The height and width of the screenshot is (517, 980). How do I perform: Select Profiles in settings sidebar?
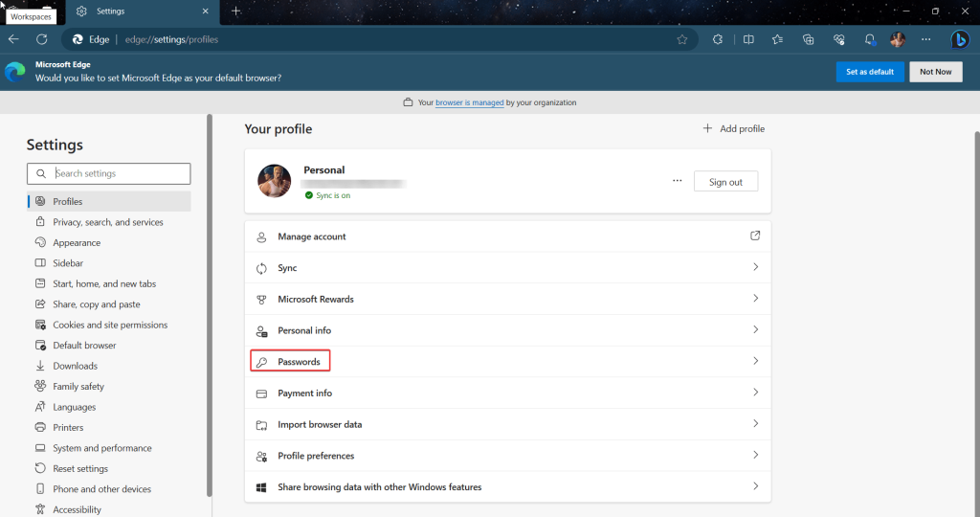coord(109,201)
